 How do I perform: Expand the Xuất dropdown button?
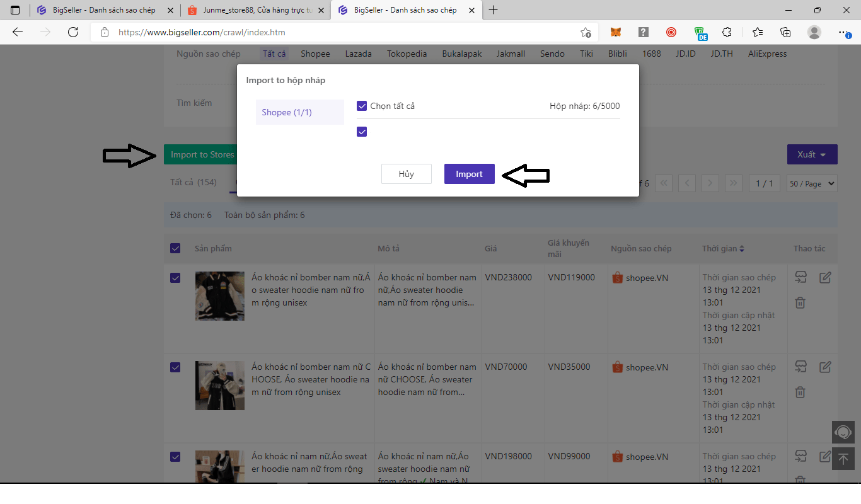coord(812,154)
